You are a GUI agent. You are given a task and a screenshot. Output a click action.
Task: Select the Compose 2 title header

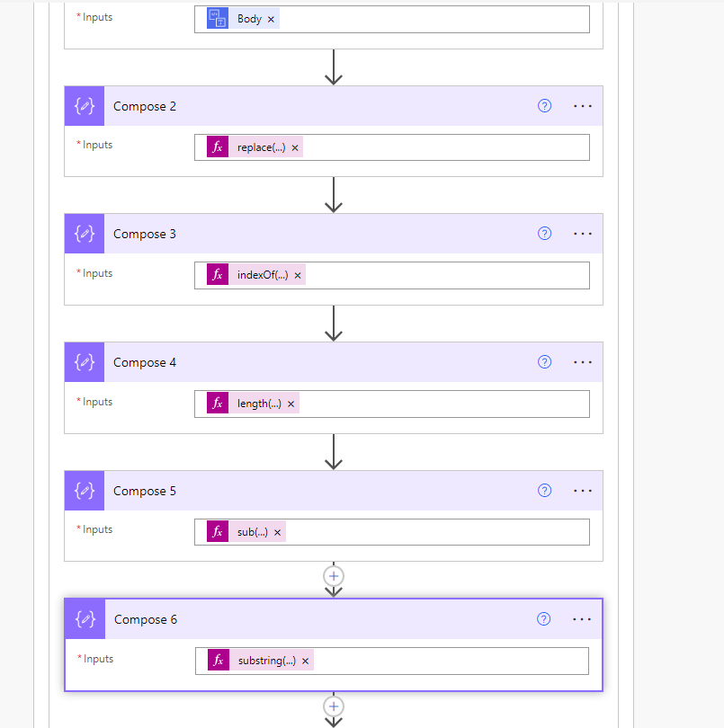click(144, 105)
